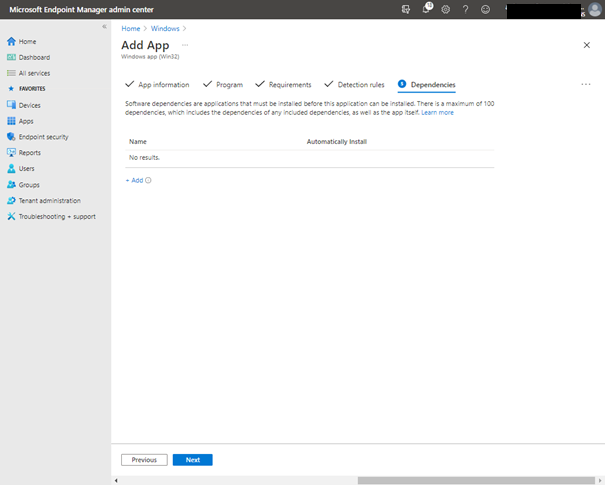Open Apps in the sidebar
The image size is (605, 485).
pyautogui.click(x=20, y=121)
